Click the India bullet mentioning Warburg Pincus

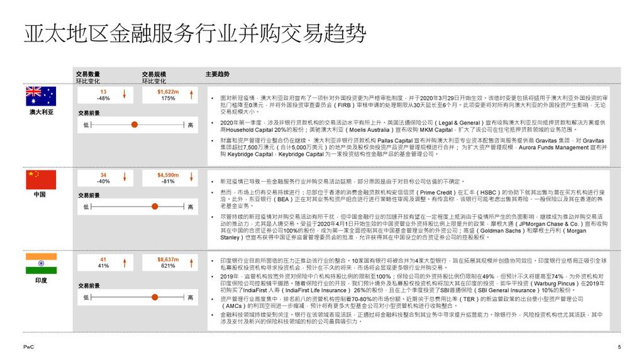click(x=413, y=283)
